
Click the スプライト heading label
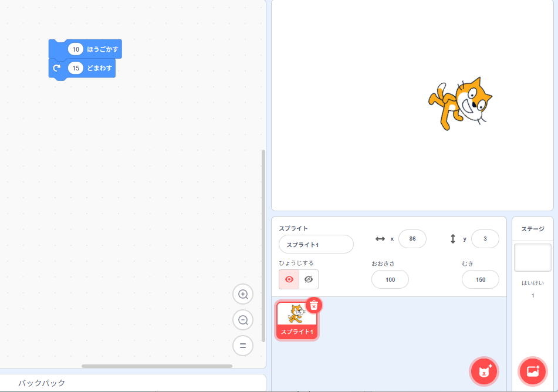click(293, 228)
